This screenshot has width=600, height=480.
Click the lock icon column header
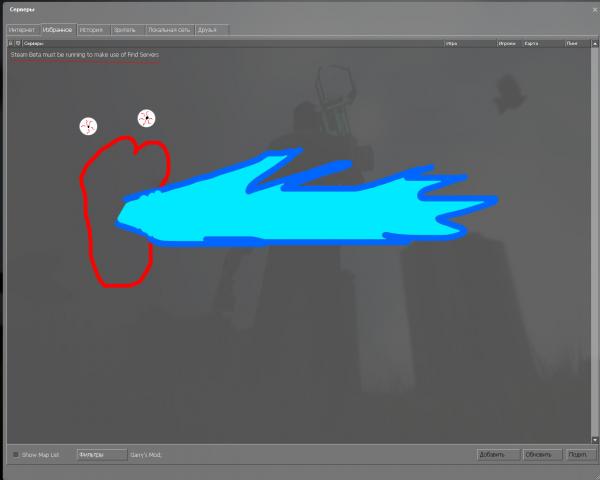click(12, 44)
